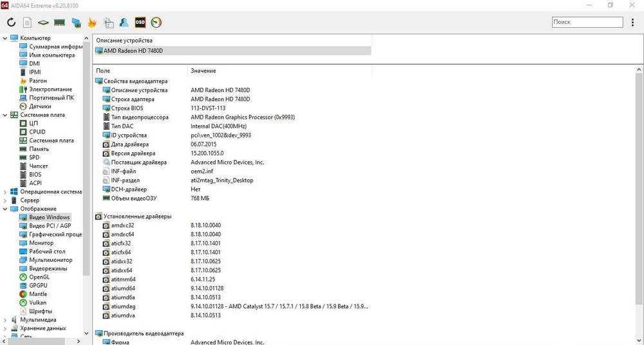Click the tree horizontal scroll right arrow
Screen dimensions: 644x345
click(x=79, y=341)
